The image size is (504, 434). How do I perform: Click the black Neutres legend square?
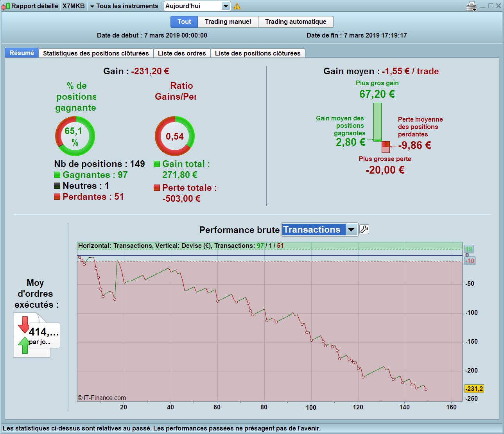point(57,186)
